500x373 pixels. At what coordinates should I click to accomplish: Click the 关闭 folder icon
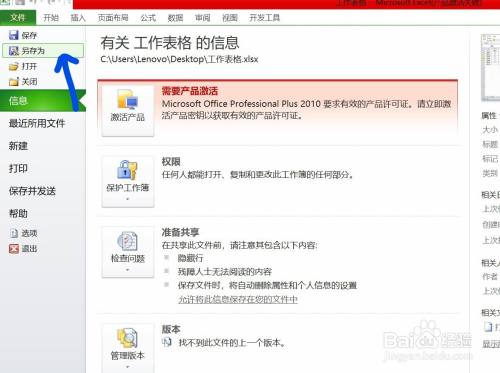point(14,82)
